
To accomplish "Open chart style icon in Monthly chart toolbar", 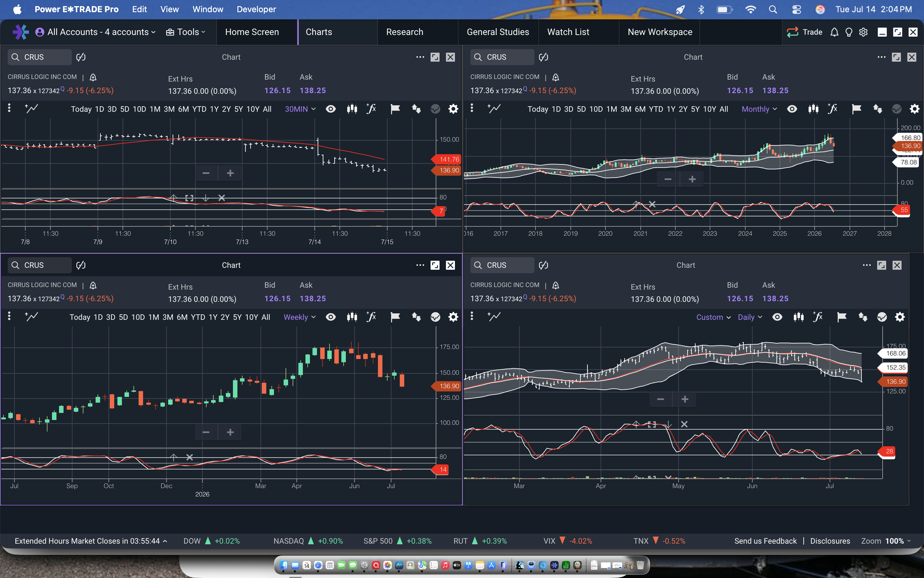I will click(813, 109).
